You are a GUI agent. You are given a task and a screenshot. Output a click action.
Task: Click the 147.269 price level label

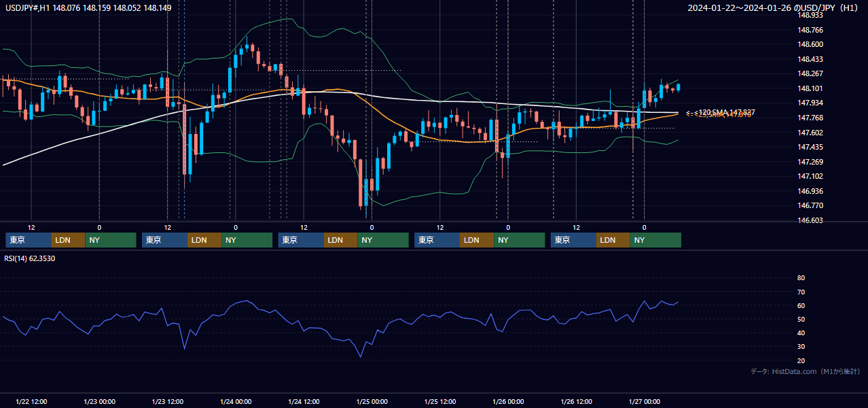810,162
